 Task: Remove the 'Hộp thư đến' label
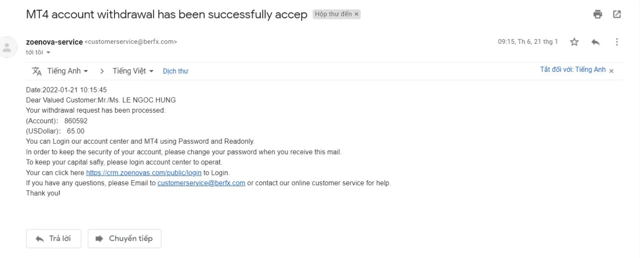point(356,14)
